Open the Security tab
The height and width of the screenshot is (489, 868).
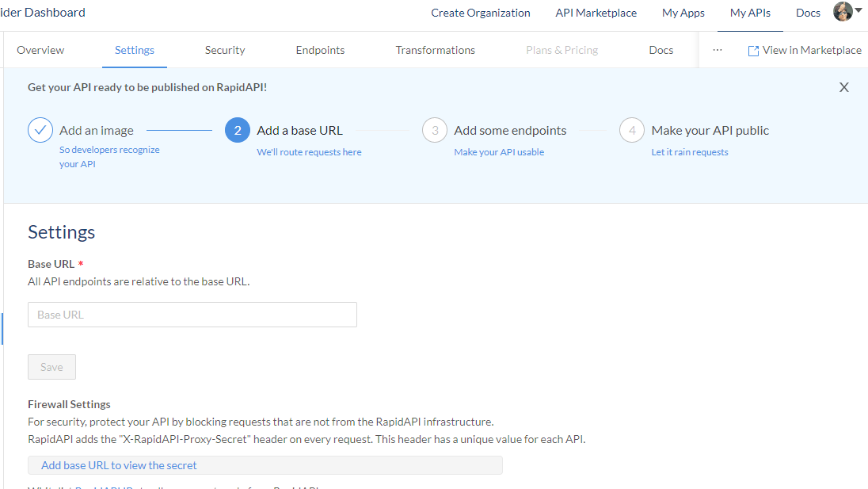pos(225,50)
